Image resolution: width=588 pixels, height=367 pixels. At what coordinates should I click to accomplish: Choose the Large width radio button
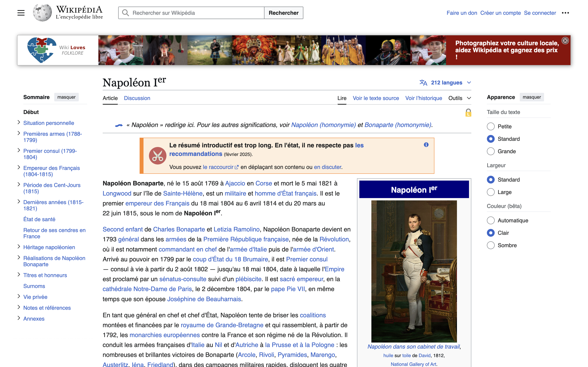(x=491, y=192)
